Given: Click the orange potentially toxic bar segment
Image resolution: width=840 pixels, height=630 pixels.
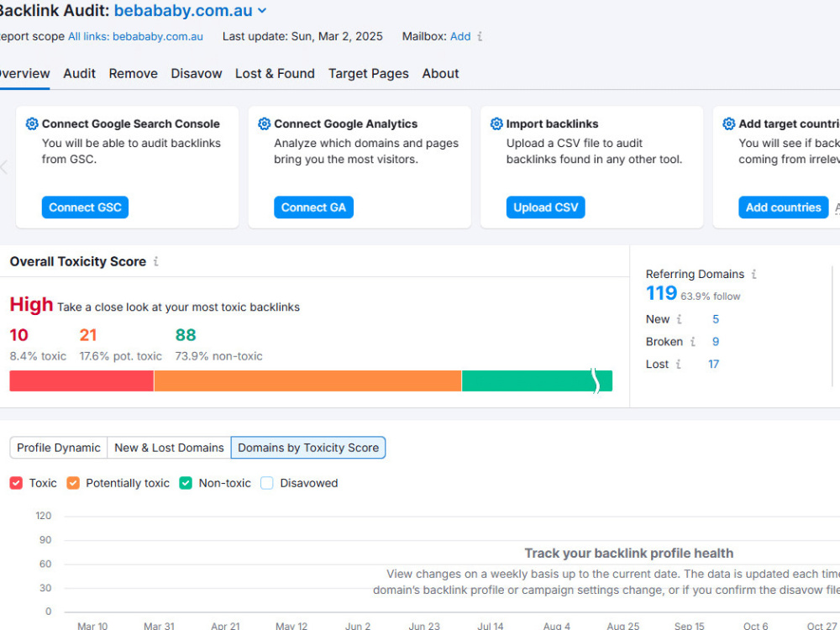Looking at the screenshot, I should (x=307, y=381).
